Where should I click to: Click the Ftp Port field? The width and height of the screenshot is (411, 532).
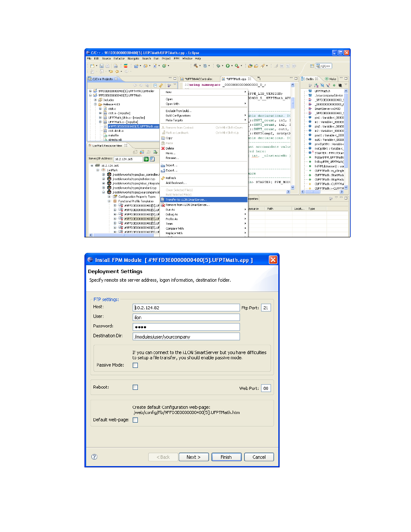pyautogui.click(x=266, y=308)
